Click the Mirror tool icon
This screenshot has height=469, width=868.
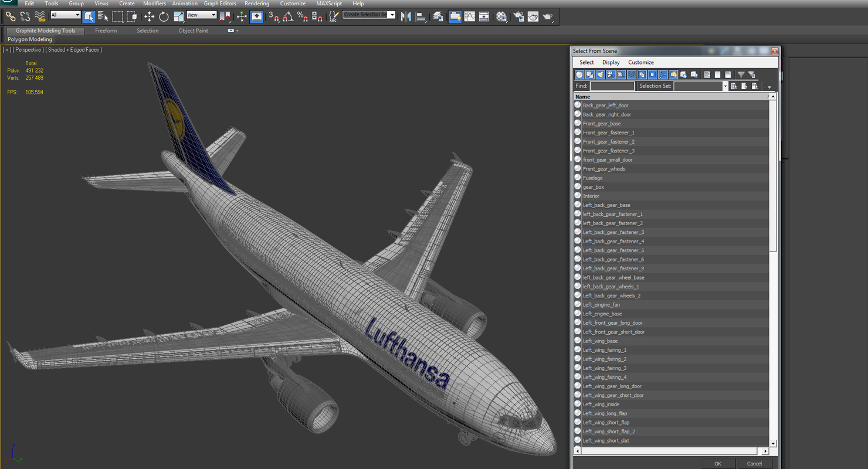pos(406,16)
